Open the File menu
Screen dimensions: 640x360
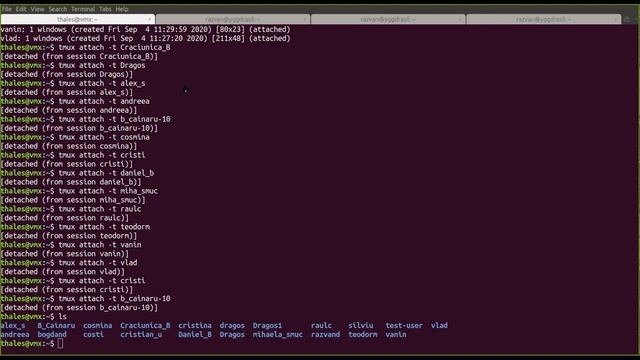[x=7, y=9]
